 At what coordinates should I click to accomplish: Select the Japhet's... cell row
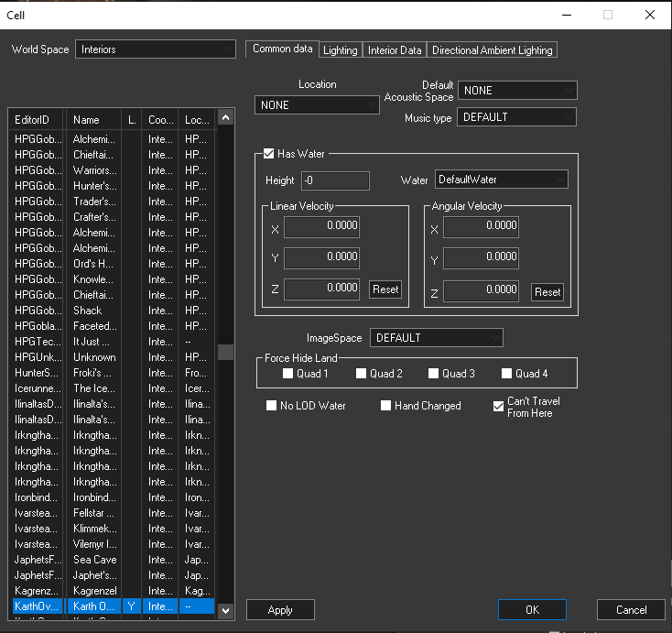[114, 574]
